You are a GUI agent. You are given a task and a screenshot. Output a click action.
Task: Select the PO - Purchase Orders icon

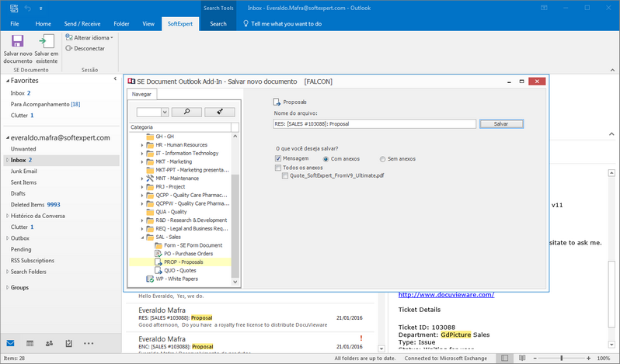point(158,254)
